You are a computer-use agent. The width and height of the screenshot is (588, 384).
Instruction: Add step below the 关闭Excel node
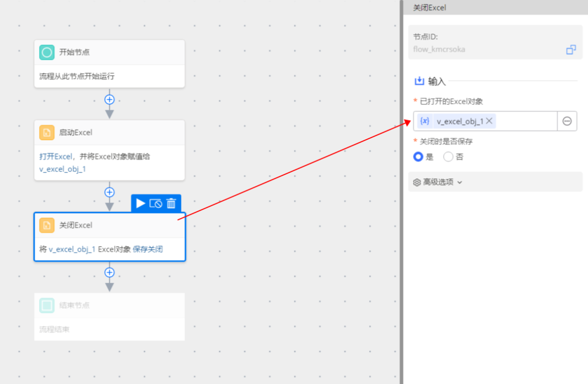(109, 272)
